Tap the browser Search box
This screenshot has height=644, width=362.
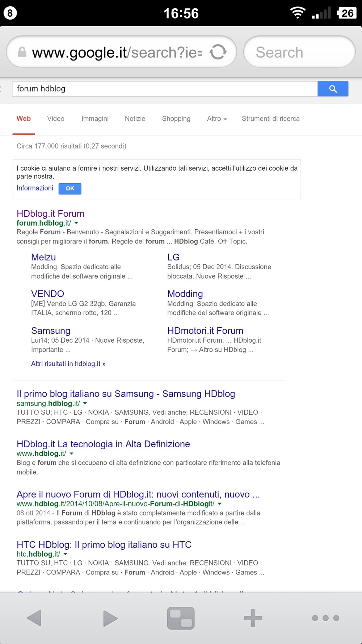click(299, 52)
